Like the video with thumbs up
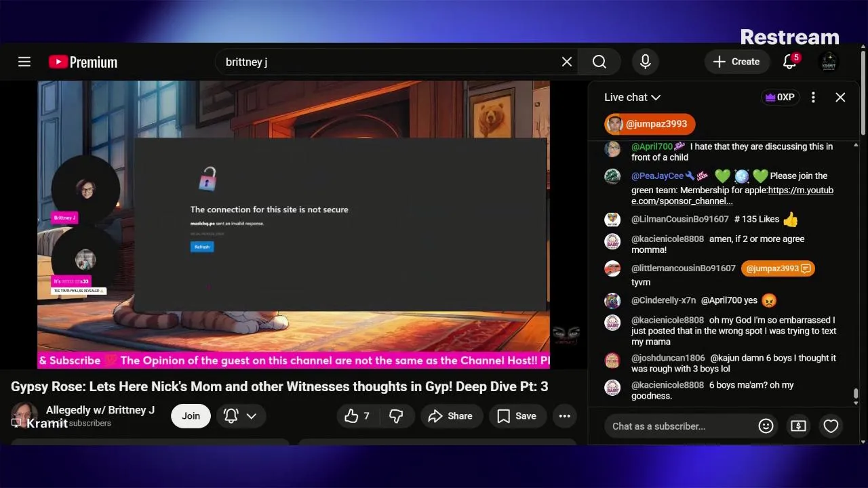Viewport: 868px width, 488px height. [358, 416]
